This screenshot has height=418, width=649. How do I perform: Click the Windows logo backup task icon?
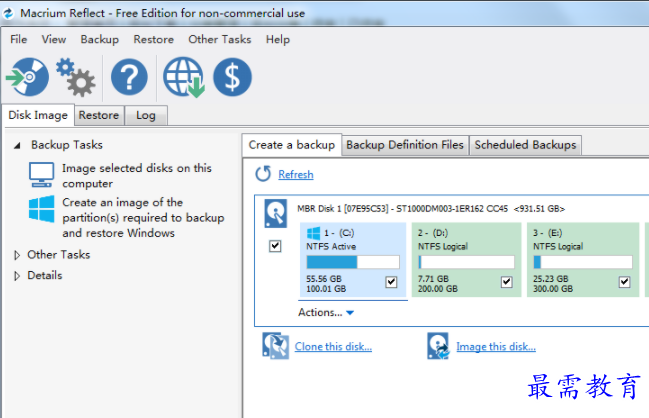[41, 209]
